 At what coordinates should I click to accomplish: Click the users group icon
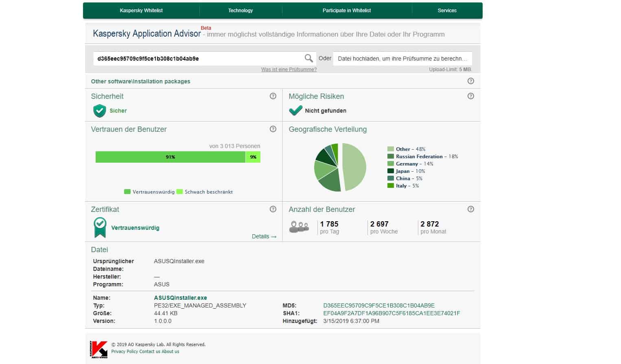coord(299,227)
